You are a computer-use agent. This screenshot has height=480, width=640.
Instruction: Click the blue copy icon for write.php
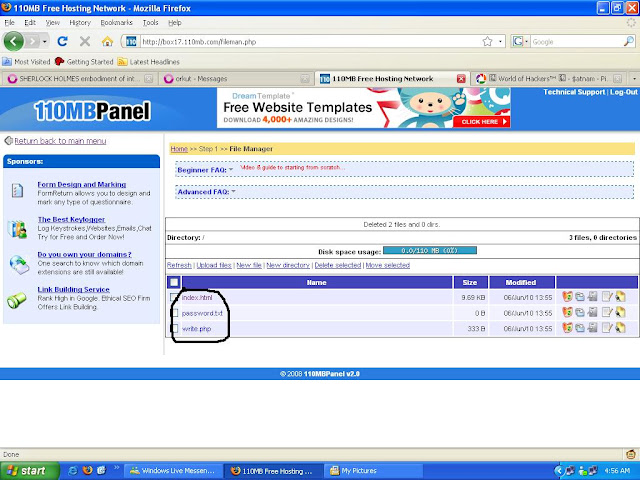[580, 328]
